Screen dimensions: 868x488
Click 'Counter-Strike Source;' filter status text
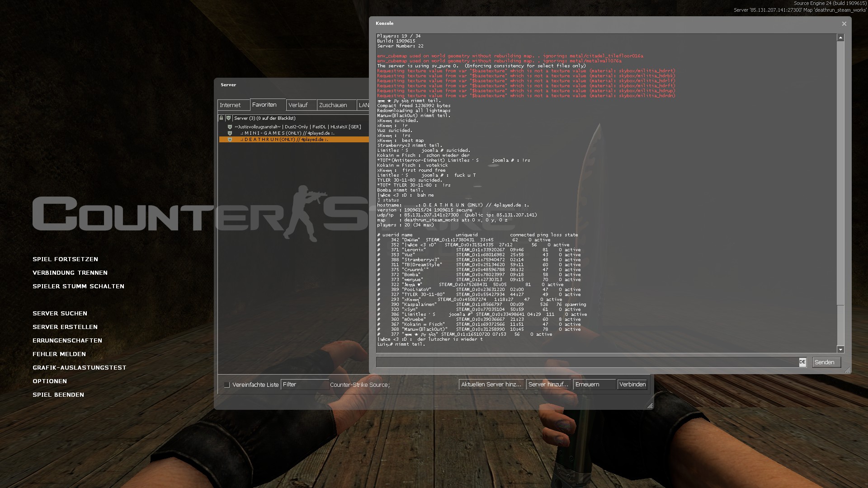click(360, 385)
